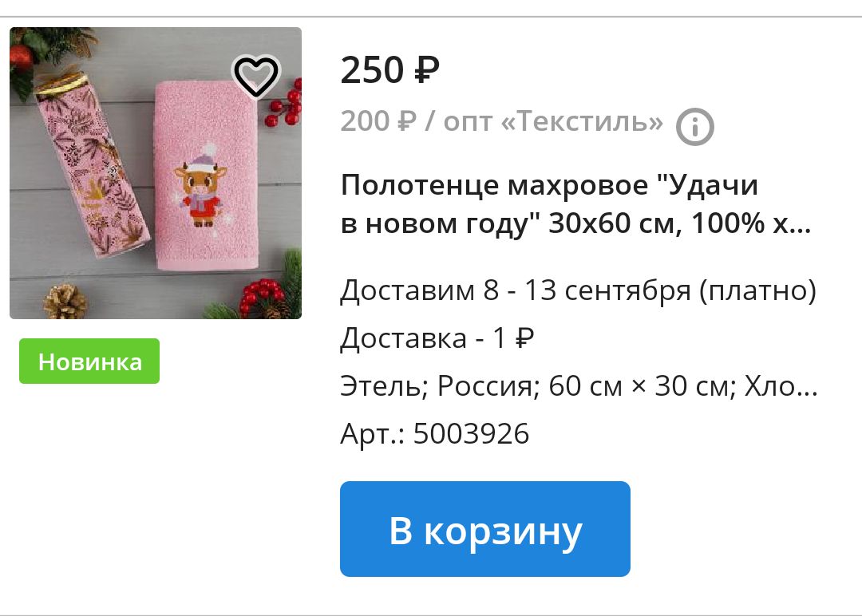Open specs line starting with Этель; Россия
The width and height of the screenshot is (862, 616).
click(x=579, y=385)
